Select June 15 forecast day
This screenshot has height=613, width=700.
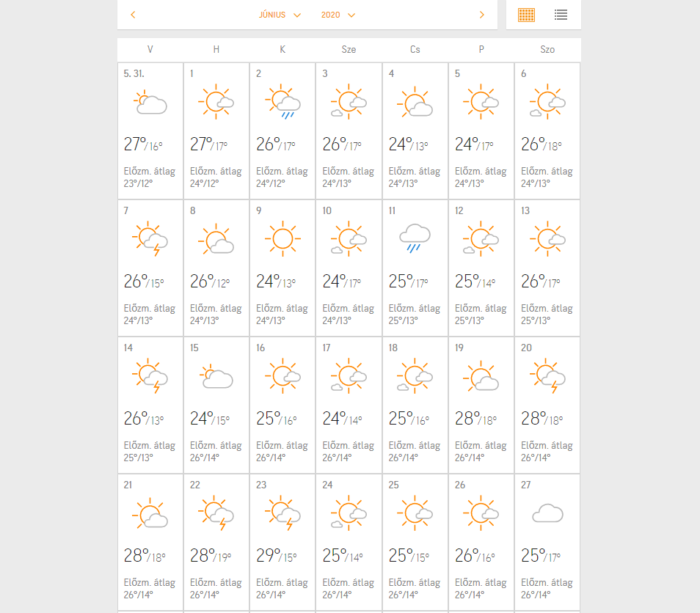pyautogui.click(x=216, y=405)
